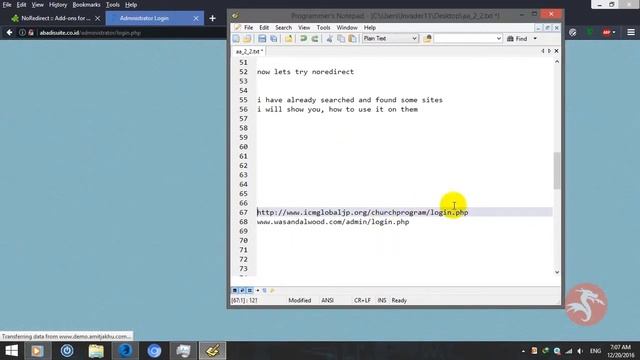Image resolution: width=640 pixels, height=360 pixels.
Task: Click the yellow document icon beside Save All
Action: [289, 38]
